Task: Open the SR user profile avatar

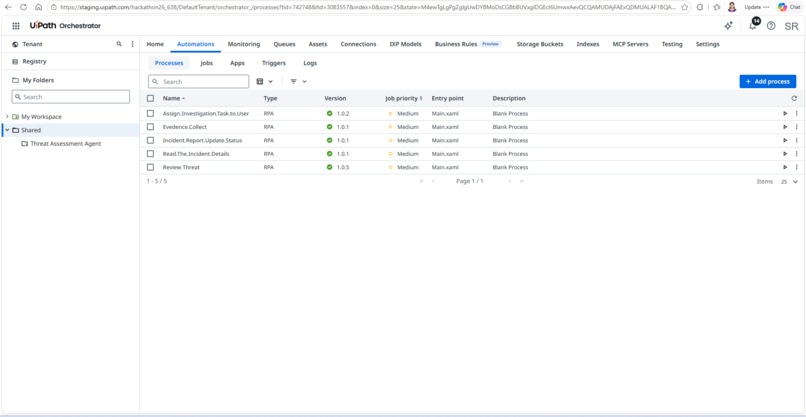Action: click(792, 26)
